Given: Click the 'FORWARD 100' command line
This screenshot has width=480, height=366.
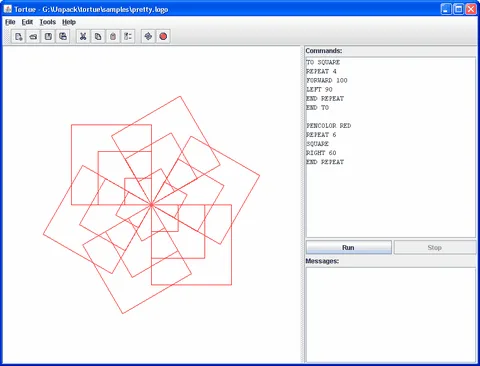Looking at the screenshot, I should pos(327,80).
